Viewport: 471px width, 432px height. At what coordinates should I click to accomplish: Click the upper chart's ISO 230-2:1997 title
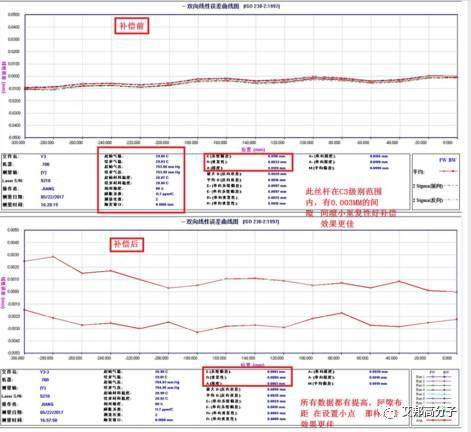point(231,6)
